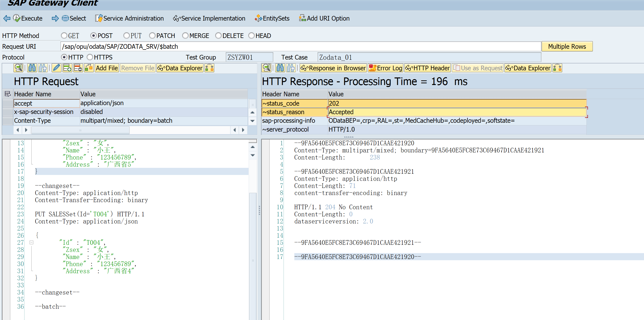
Task: Select the GET HTTP method radio button
Action: [64, 36]
